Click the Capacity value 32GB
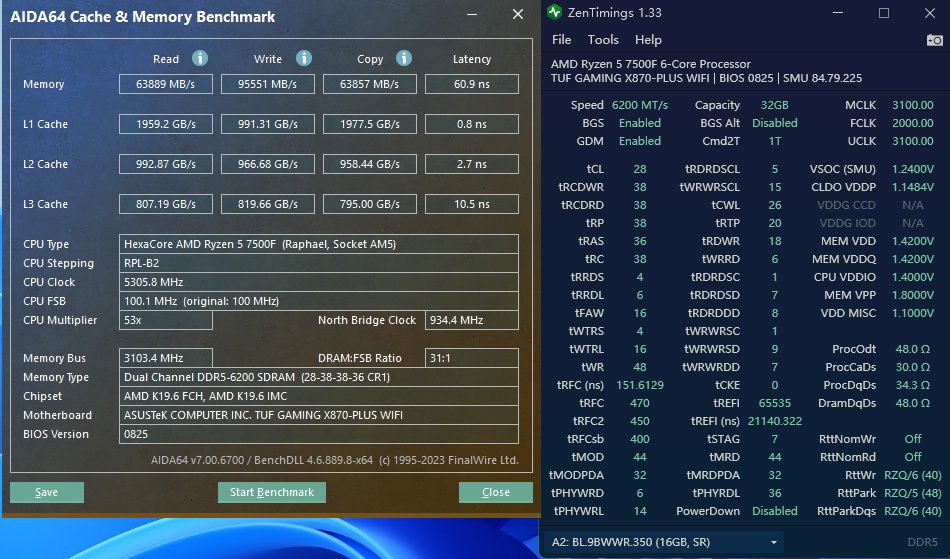The image size is (950, 559). click(774, 105)
